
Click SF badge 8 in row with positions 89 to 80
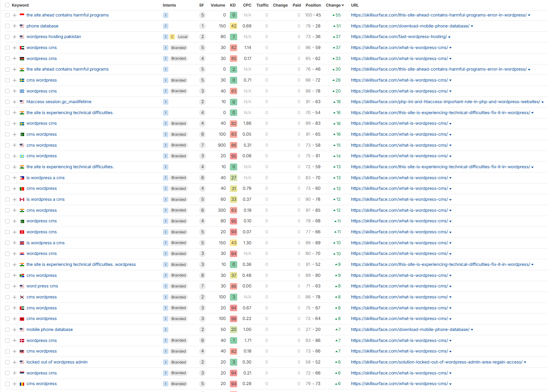(x=202, y=275)
